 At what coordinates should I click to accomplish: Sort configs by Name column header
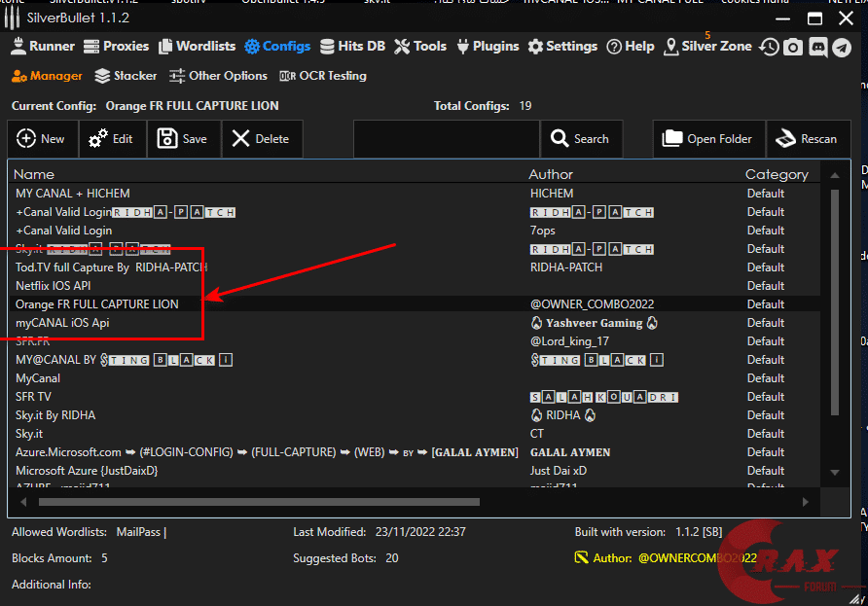click(x=34, y=174)
